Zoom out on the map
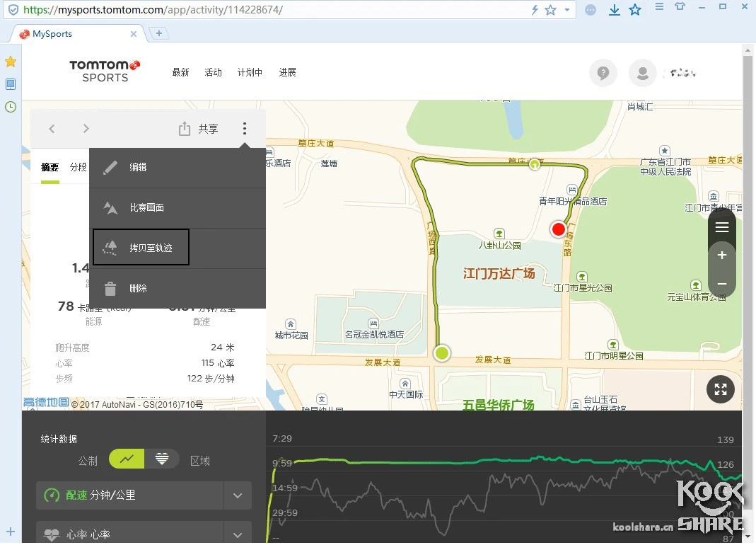This screenshot has height=545, width=756. (x=722, y=284)
